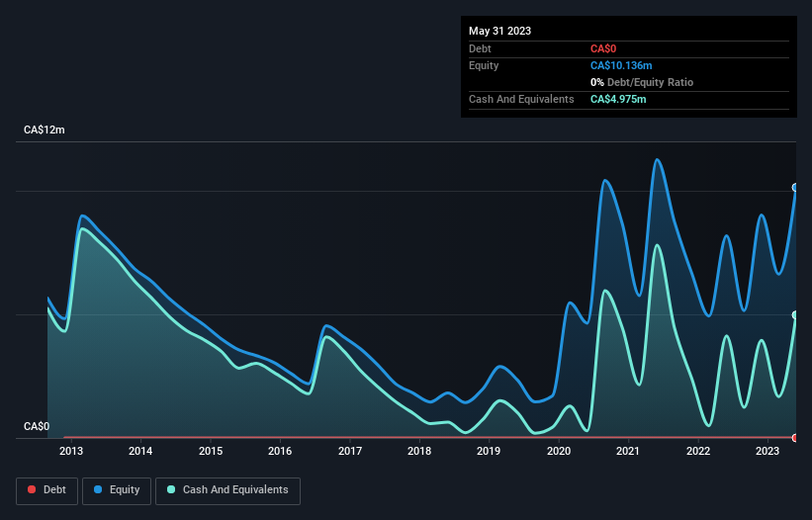Select the Cash end data point marker
This screenshot has height=520, width=812.
pyautogui.click(x=795, y=315)
